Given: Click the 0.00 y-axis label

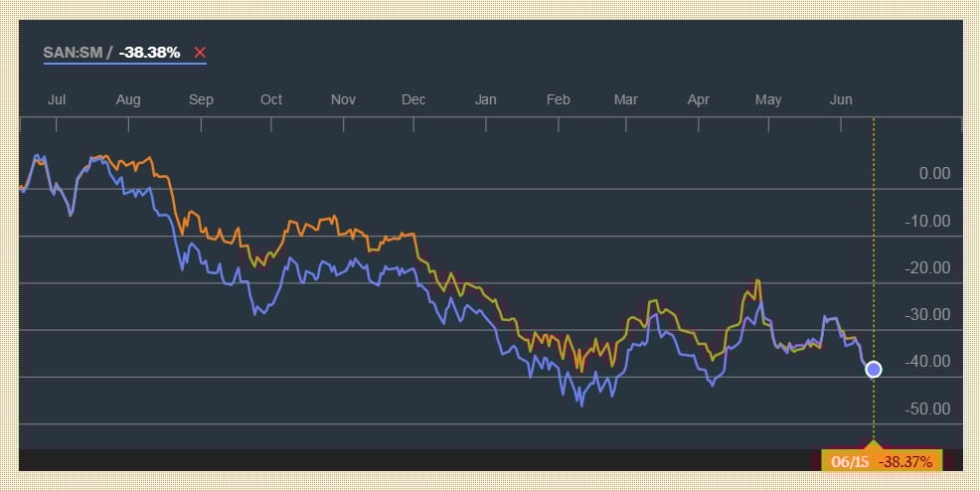Looking at the screenshot, I should coord(934,174).
